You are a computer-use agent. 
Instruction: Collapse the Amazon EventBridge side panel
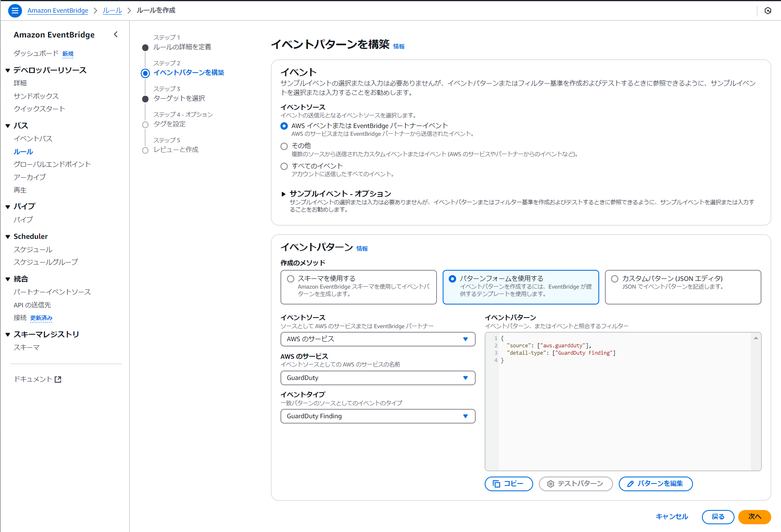[116, 35]
